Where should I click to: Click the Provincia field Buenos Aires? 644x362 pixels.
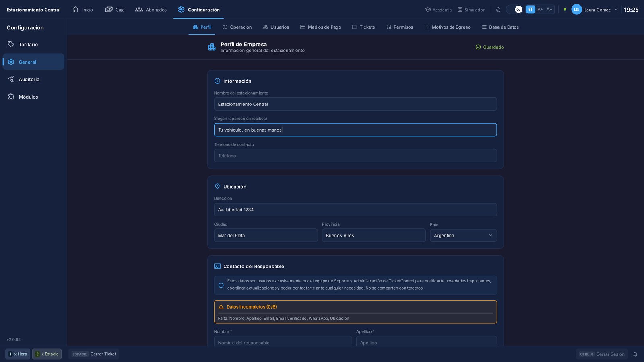click(374, 235)
